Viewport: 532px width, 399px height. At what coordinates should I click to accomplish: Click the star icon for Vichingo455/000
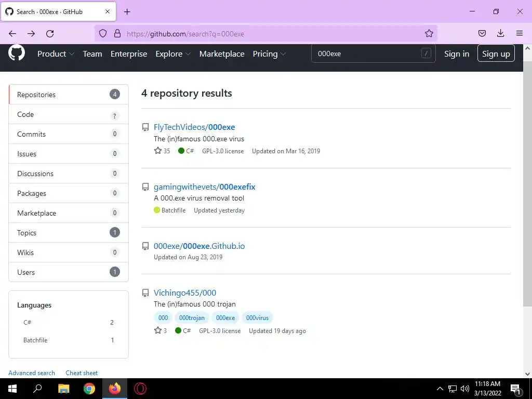pos(158,330)
